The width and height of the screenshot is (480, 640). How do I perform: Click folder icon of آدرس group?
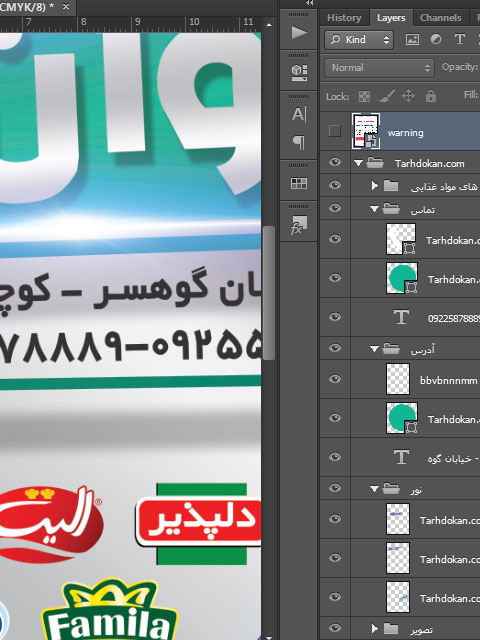tap(391, 349)
